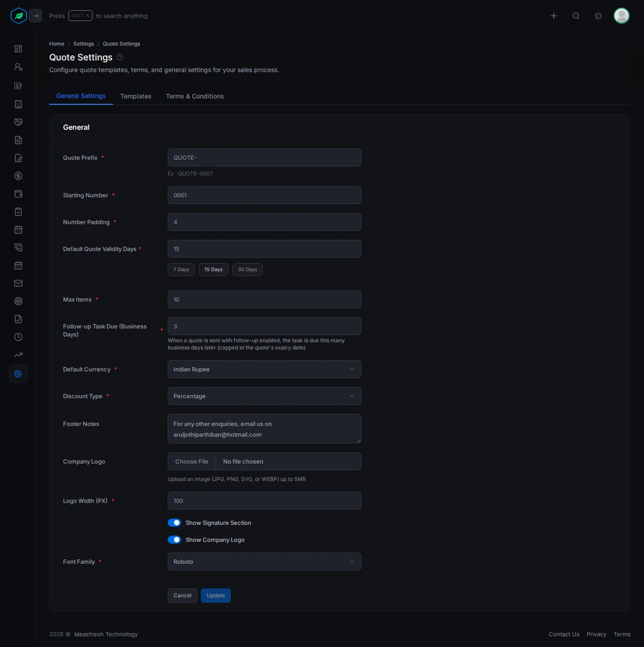Toggle the Show Signature Section switch
The height and width of the screenshot is (647, 644).
pyautogui.click(x=174, y=523)
